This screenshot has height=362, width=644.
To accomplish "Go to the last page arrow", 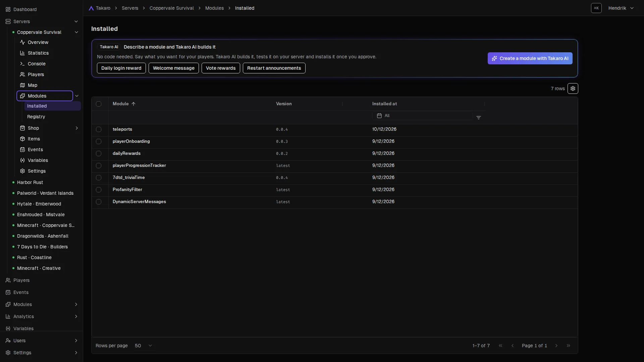I will coord(568,346).
